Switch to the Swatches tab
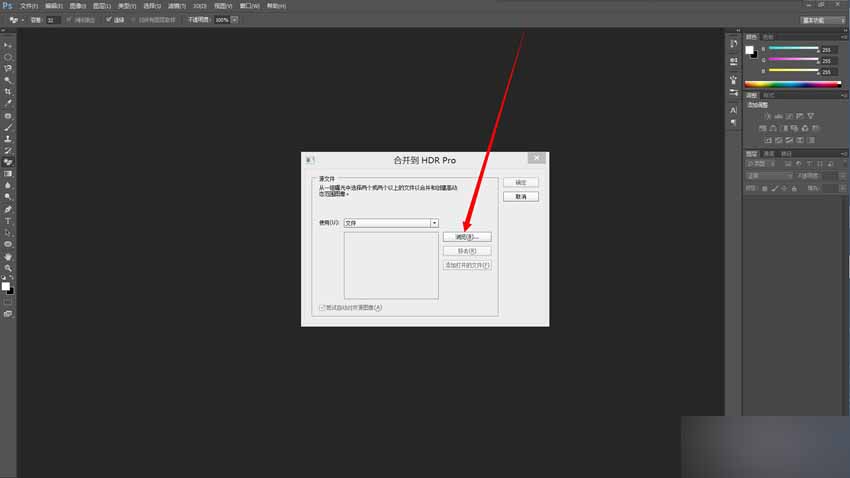 tap(768, 37)
